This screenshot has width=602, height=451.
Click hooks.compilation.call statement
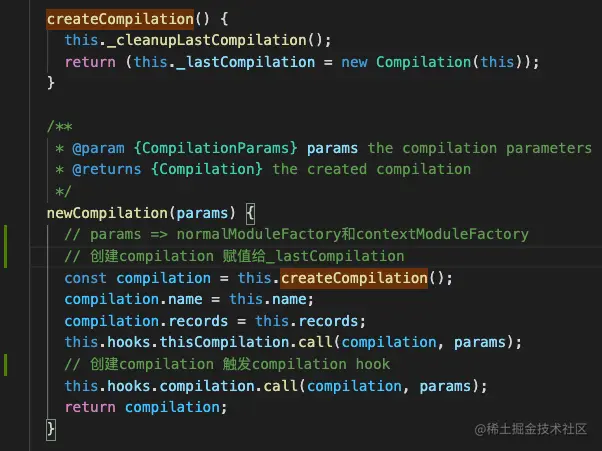[276, 386]
